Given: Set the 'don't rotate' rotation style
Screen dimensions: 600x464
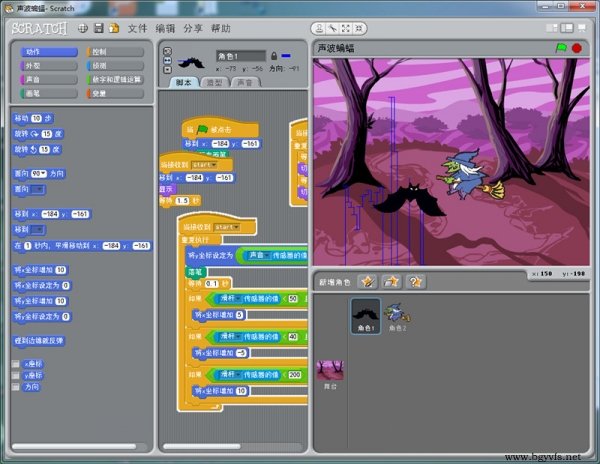Looking at the screenshot, I should pos(168,70).
